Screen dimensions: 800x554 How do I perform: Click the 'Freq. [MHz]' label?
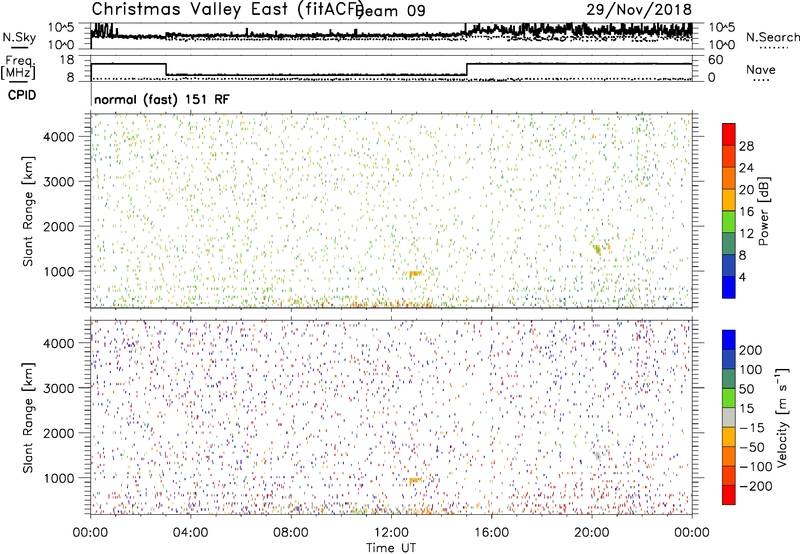click(19, 68)
